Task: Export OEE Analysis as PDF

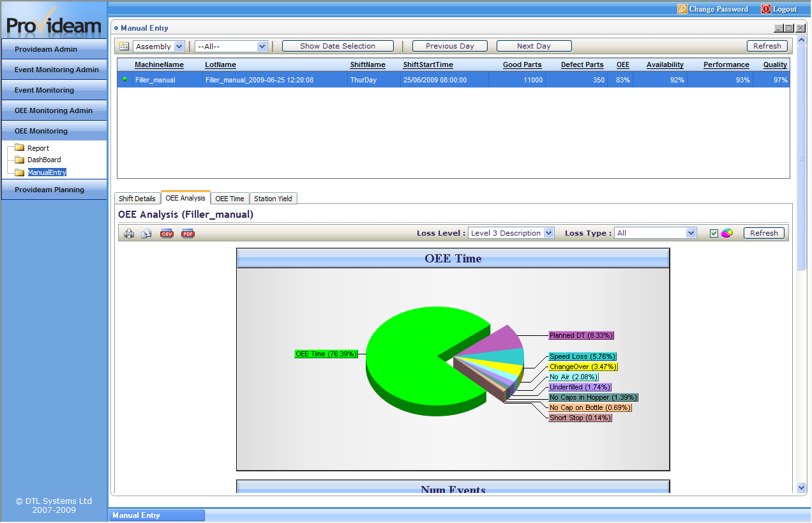Action: (188, 233)
